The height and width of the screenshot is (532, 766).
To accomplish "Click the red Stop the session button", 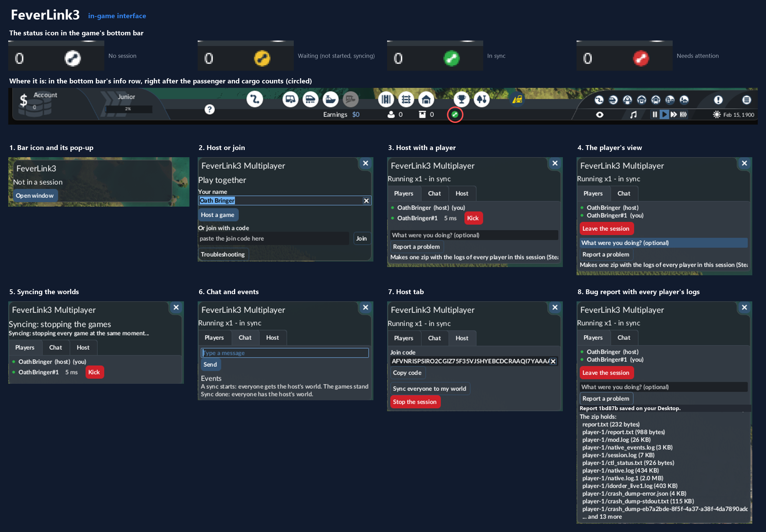I will [415, 402].
